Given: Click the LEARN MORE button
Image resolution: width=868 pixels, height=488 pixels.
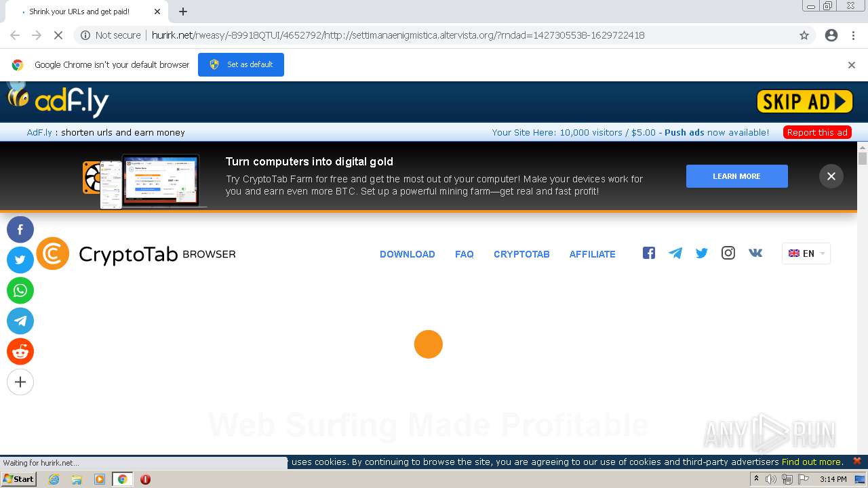Looking at the screenshot, I should tap(737, 176).
